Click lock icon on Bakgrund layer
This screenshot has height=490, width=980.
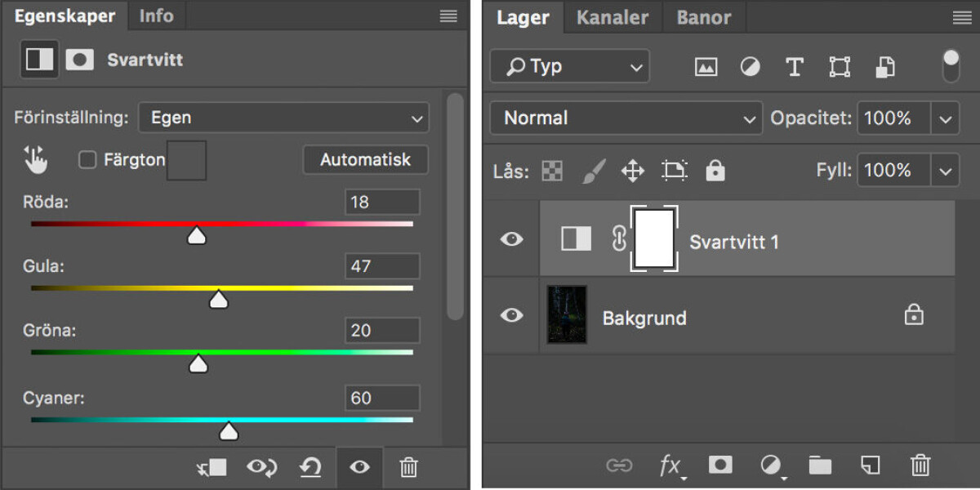pos(914,314)
